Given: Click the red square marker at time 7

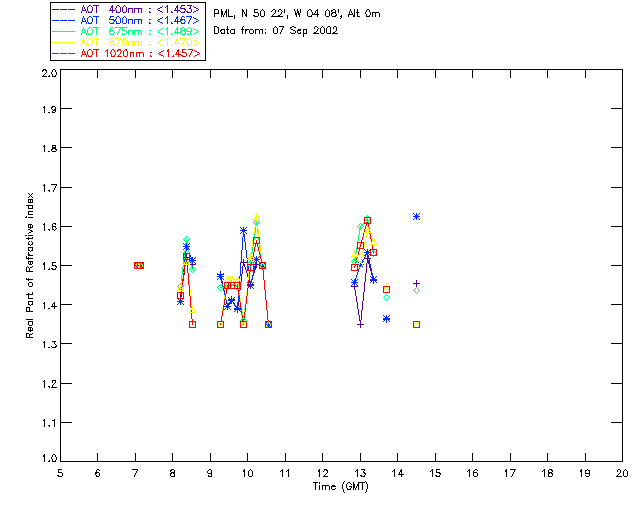Looking at the screenshot, I should coord(138,265).
